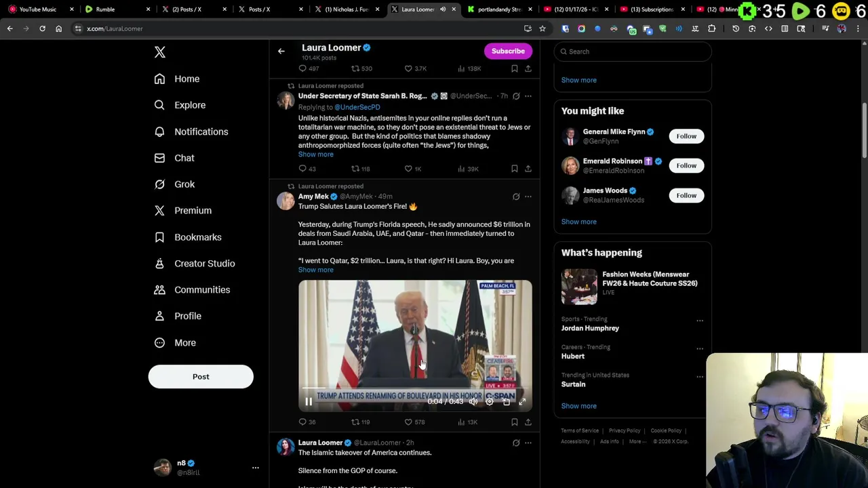Screen dimensions: 868x488
Task: Open Bookmarks in sidebar
Action: click(x=187, y=237)
